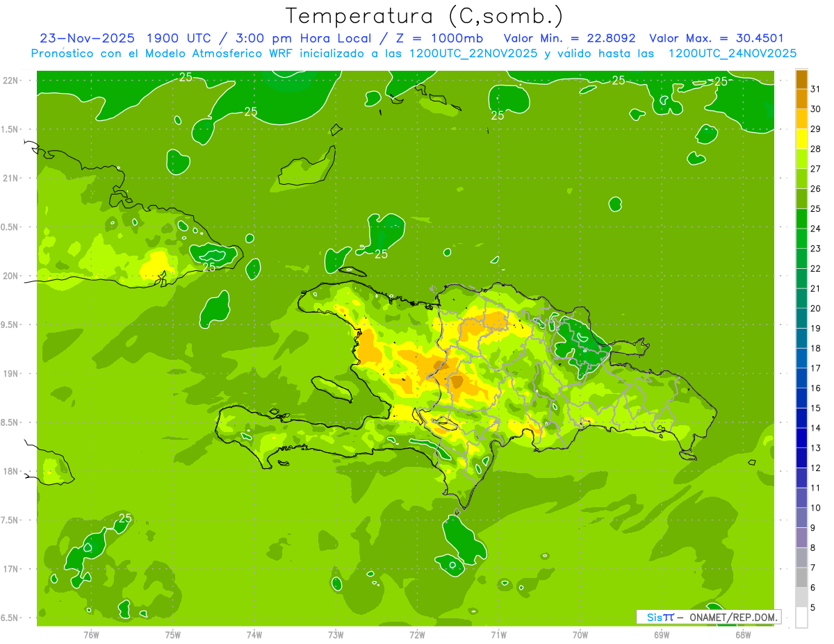Screen dimensions: 834x644
Task: Click the "Valor Min. = 22.8092" text
Action: pyautogui.click(x=569, y=38)
